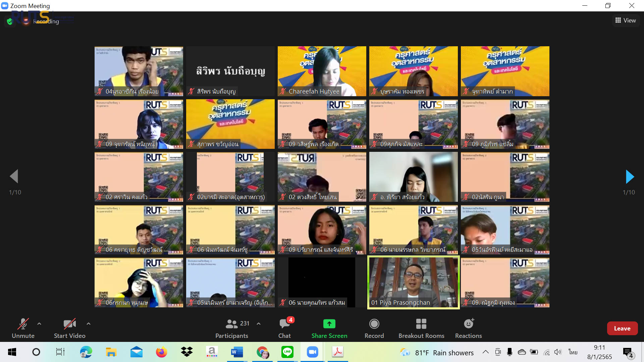
Task: Open Dropbox from the taskbar
Action: pos(186,352)
